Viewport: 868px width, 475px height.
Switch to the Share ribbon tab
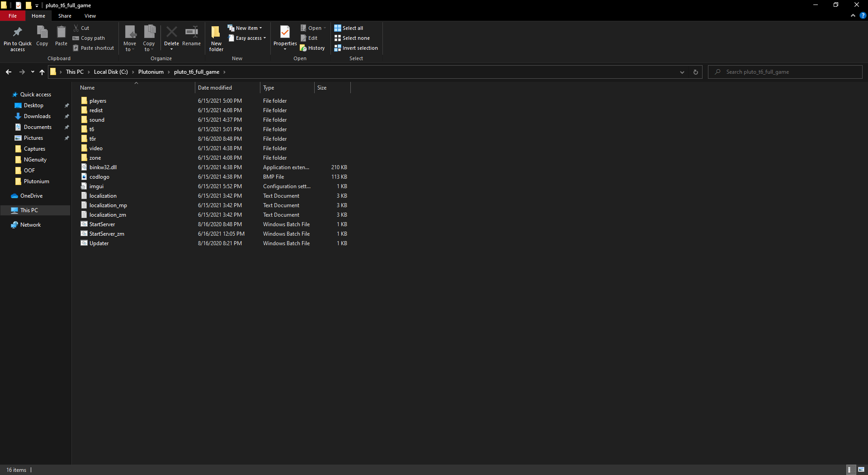[65, 16]
